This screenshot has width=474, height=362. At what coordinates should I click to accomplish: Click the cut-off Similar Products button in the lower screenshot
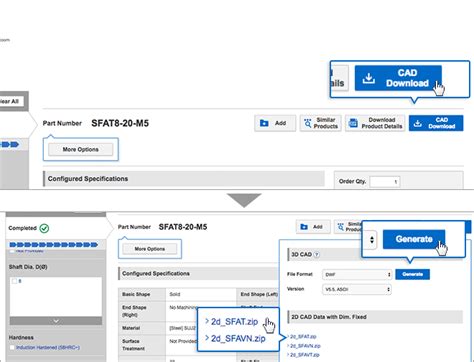tap(348, 227)
